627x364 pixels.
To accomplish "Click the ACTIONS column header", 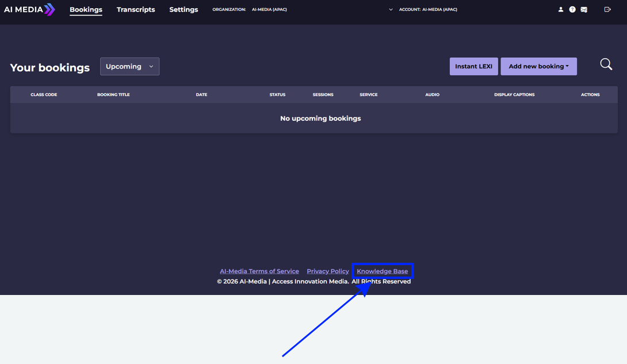I will tap(590, 95).
